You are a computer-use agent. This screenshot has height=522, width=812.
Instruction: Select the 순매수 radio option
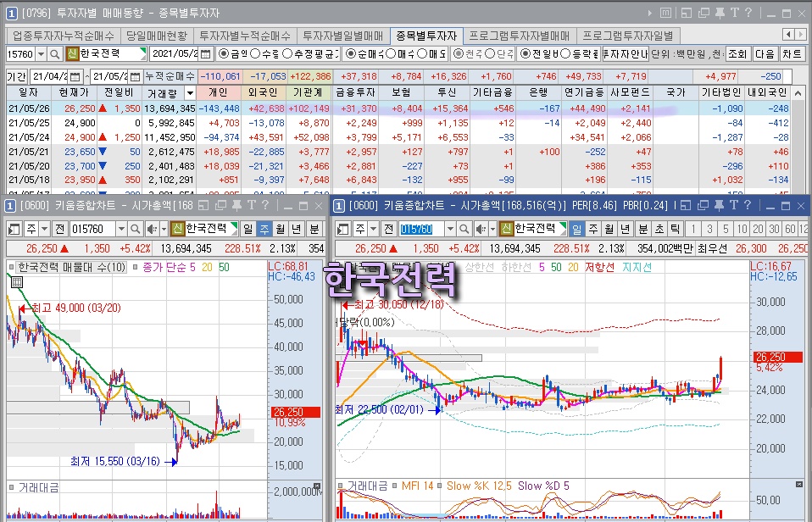point(351,54)
